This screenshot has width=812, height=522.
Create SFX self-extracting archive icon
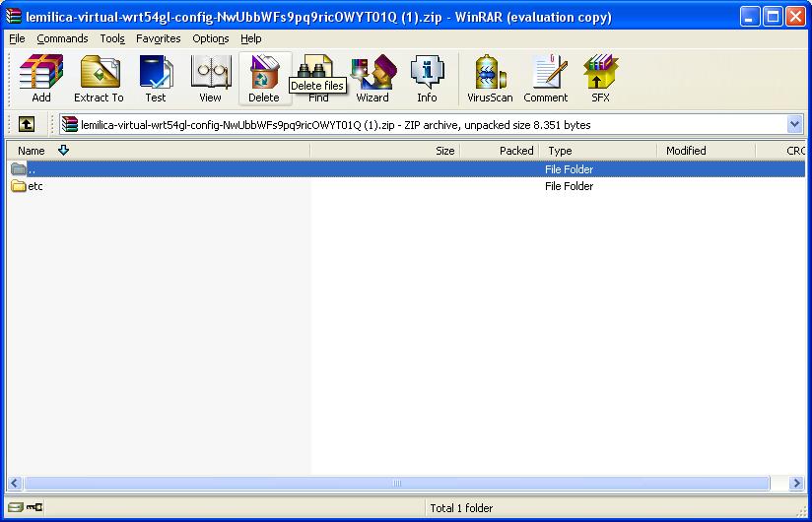(600, 79)
